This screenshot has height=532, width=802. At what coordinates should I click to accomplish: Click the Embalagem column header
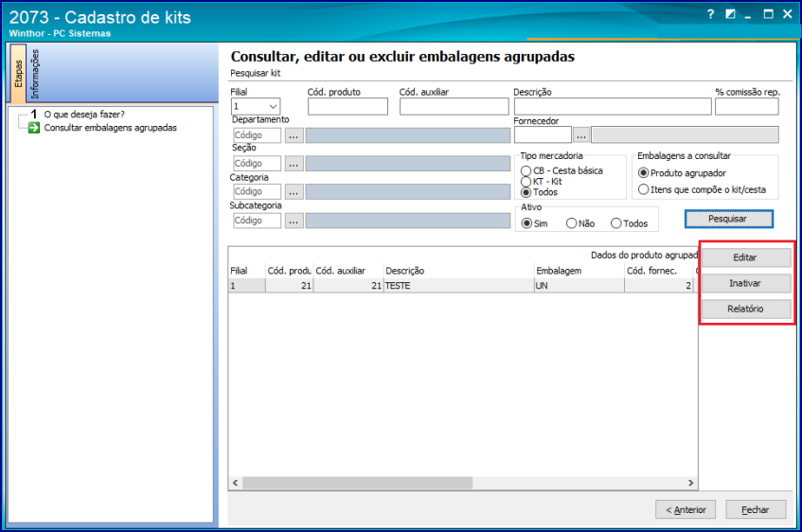point(579,271)
